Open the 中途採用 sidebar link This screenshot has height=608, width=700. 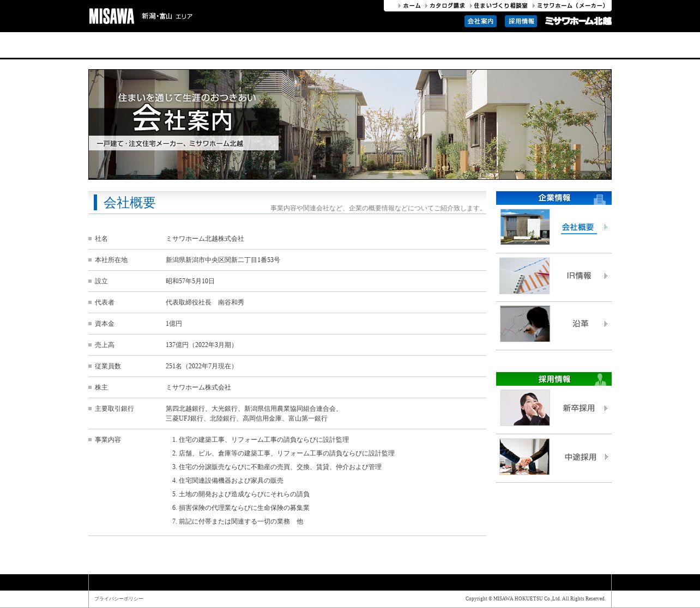pyautogui.click(x=581, y=457)
